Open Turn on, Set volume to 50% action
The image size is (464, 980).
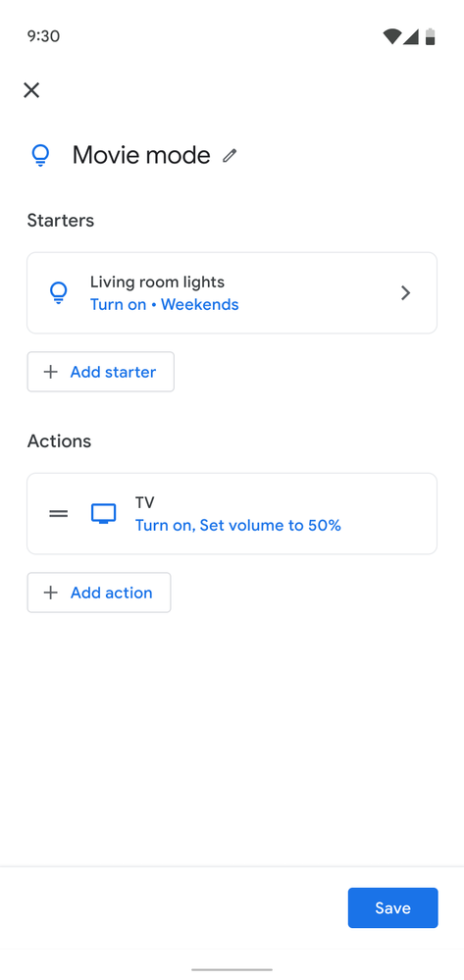click(238, 525)
